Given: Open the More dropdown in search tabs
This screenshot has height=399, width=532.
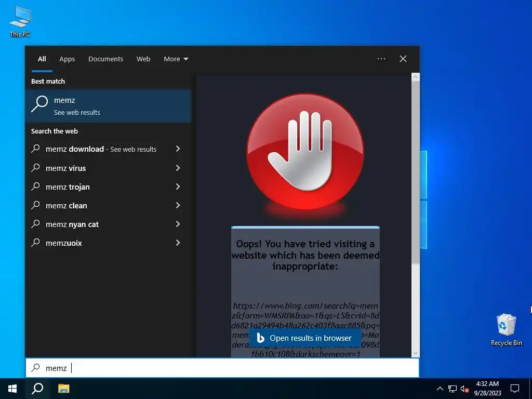Looking at the screenshot, I should pos(176,59).
